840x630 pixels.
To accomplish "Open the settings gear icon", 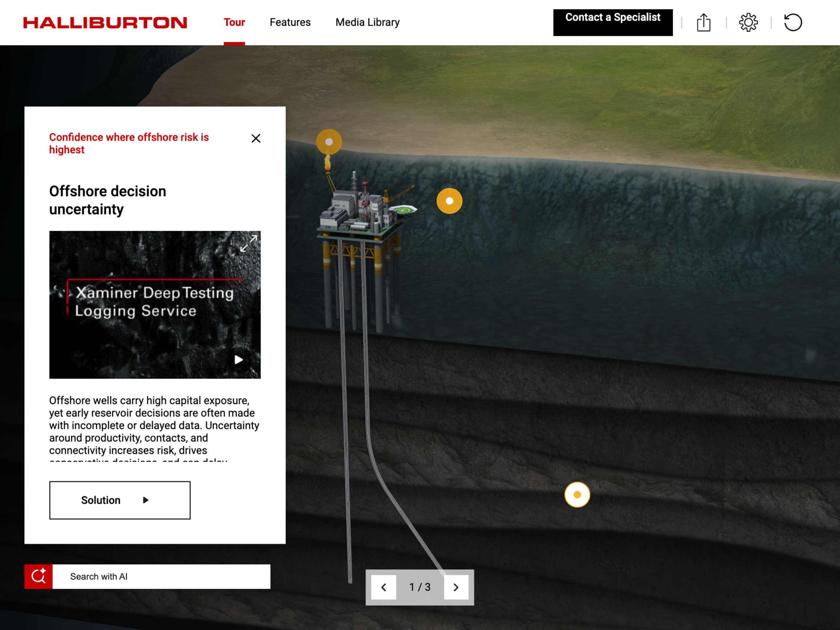I will [748, 22].
